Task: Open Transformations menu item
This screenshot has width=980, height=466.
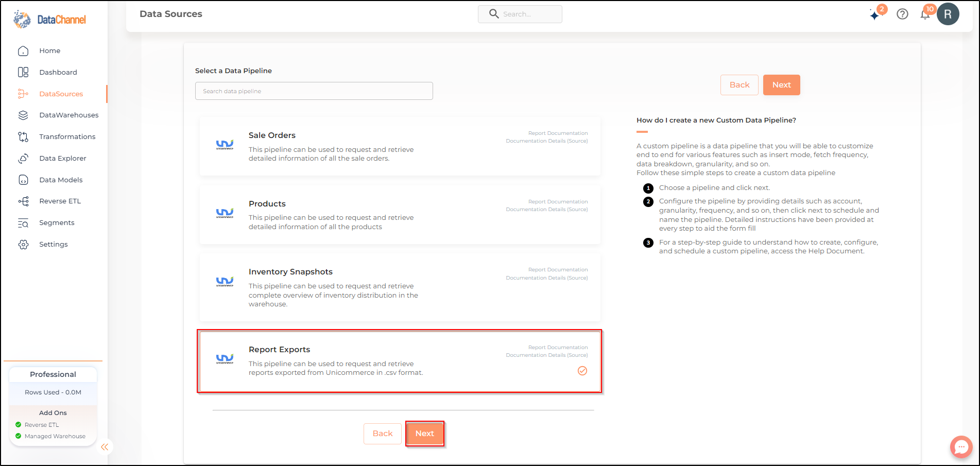Action: point(67,136)
